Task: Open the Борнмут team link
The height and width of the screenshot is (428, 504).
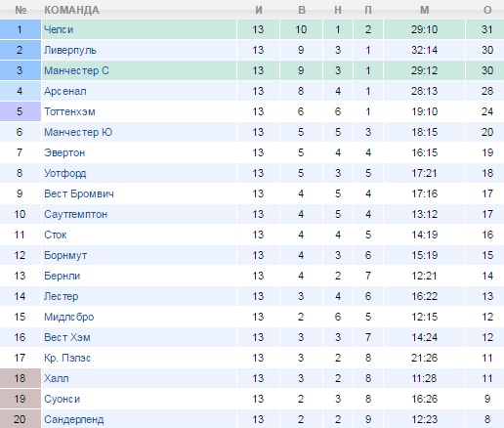Action: click(65, 255)
